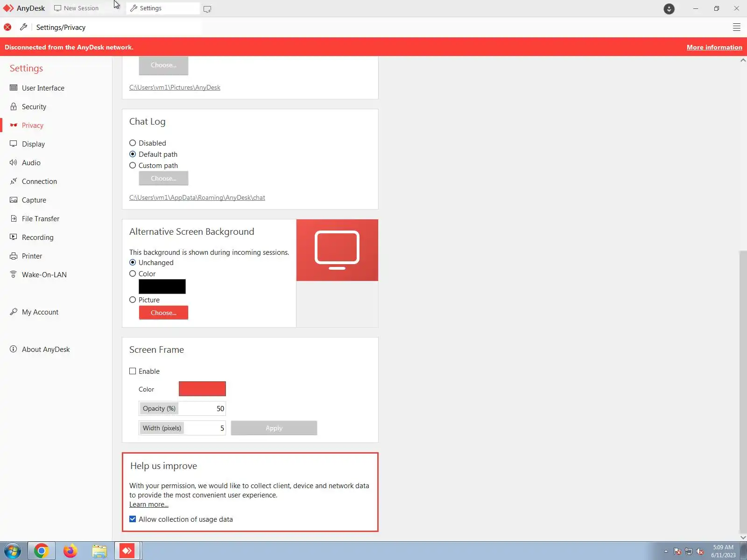Image resolution: width=747 pixels, height=560 pixels.
Task: Click the Capture image icon
Action: [14, 200]
